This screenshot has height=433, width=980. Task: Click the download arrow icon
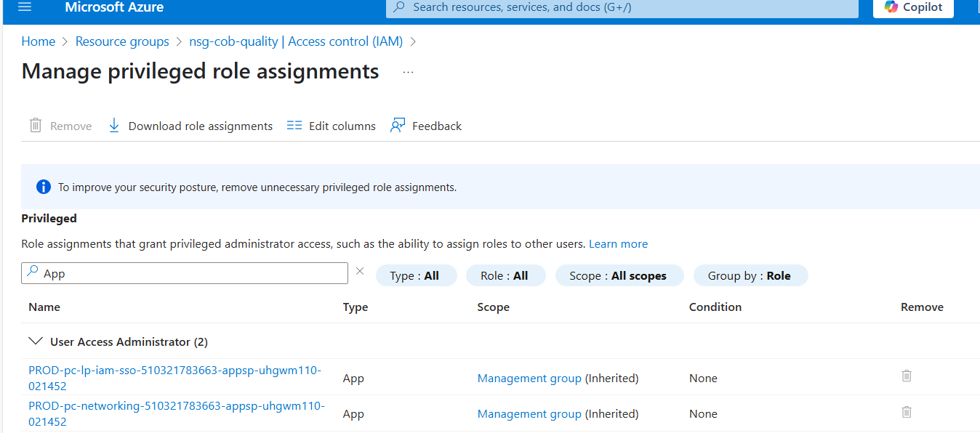[x=114, y=126]
